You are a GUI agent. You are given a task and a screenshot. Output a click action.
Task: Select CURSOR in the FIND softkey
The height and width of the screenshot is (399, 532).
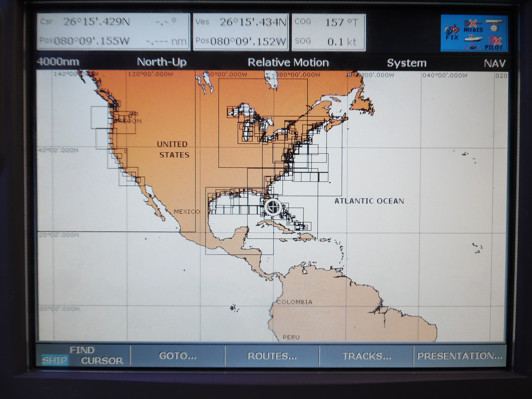(x=102, y=361)
